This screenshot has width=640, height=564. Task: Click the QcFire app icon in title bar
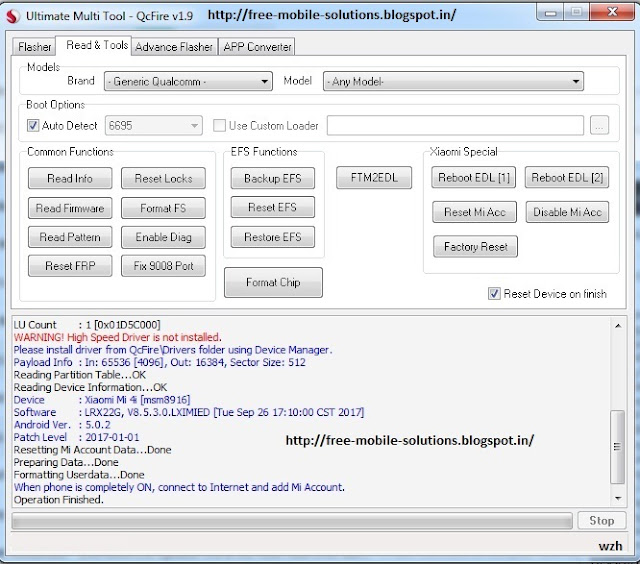(13, 16)
